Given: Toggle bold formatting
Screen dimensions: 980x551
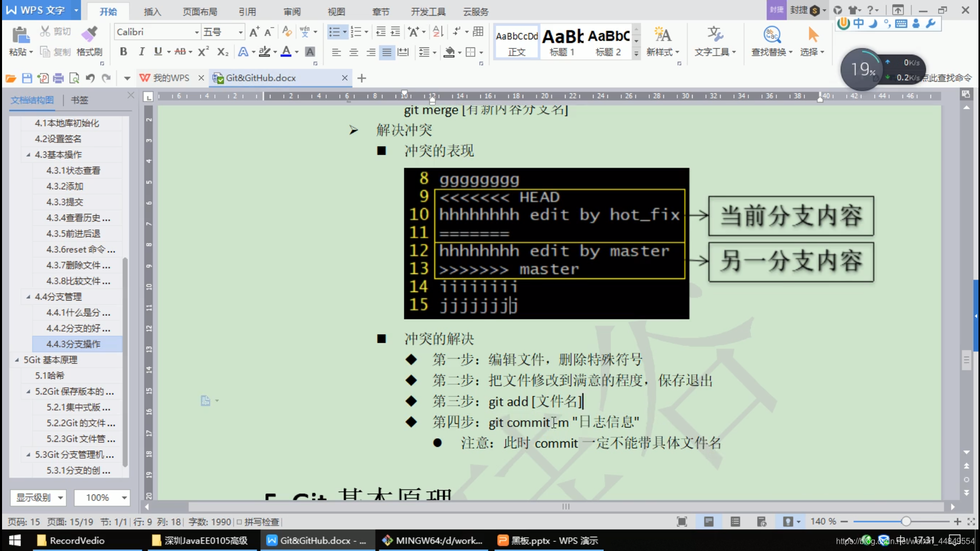Looking at the screenshot, I should click(123, 52).
